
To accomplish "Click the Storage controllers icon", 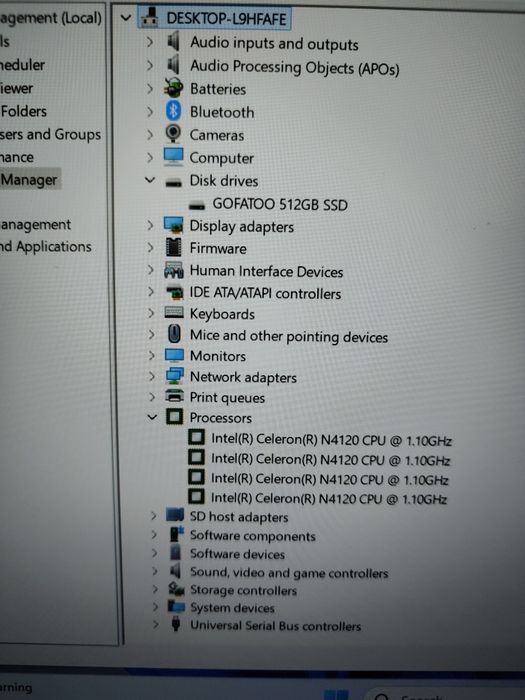I will click(176, 589).
